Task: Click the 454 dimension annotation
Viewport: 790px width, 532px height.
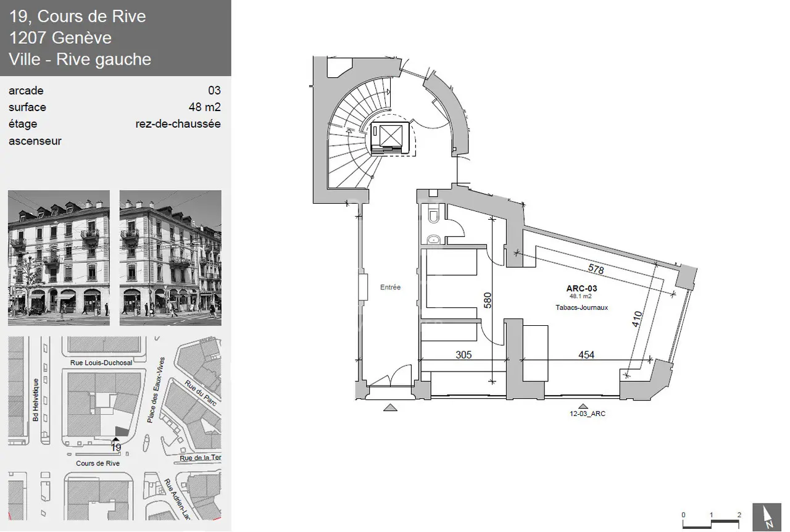Action: (585, 355)
